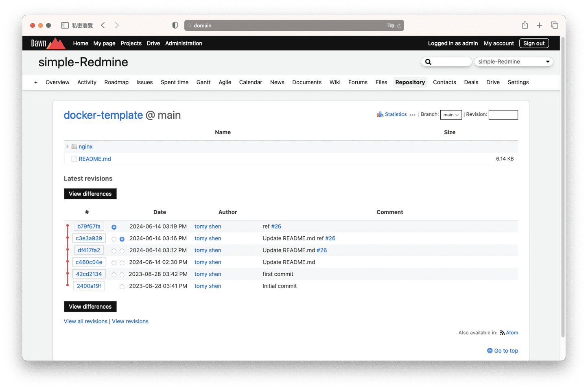Open the Statistics chart page
588x390 pixels.
pos(395,114)
